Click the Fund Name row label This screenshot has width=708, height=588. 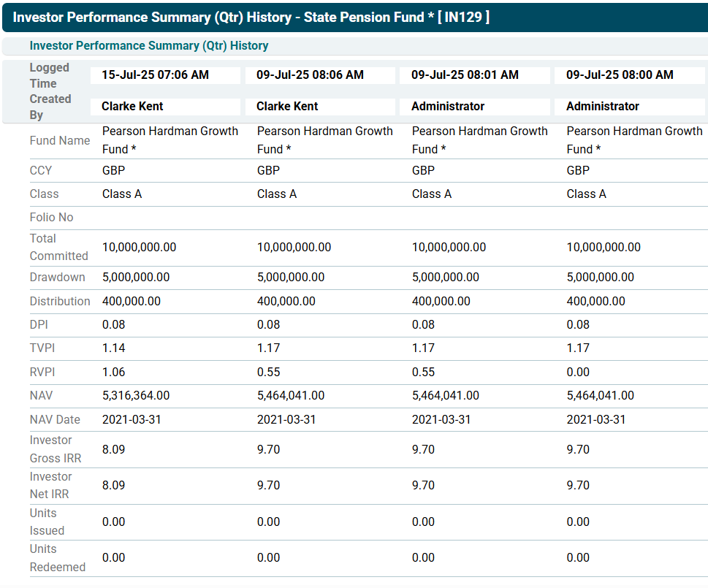click(59, 140)
